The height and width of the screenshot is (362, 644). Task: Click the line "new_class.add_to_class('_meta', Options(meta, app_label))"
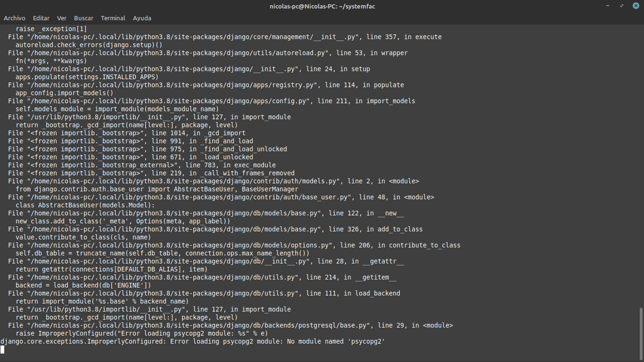coord(123,221)
